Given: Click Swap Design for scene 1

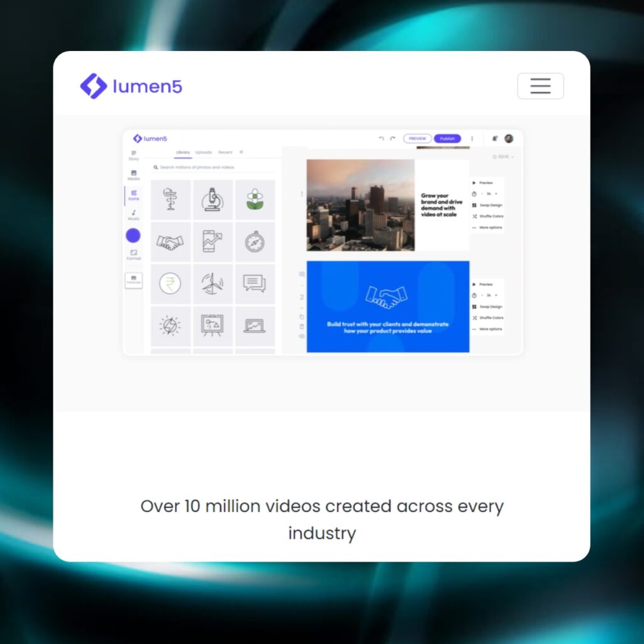Looking at the screenshot, I should 487,205.
